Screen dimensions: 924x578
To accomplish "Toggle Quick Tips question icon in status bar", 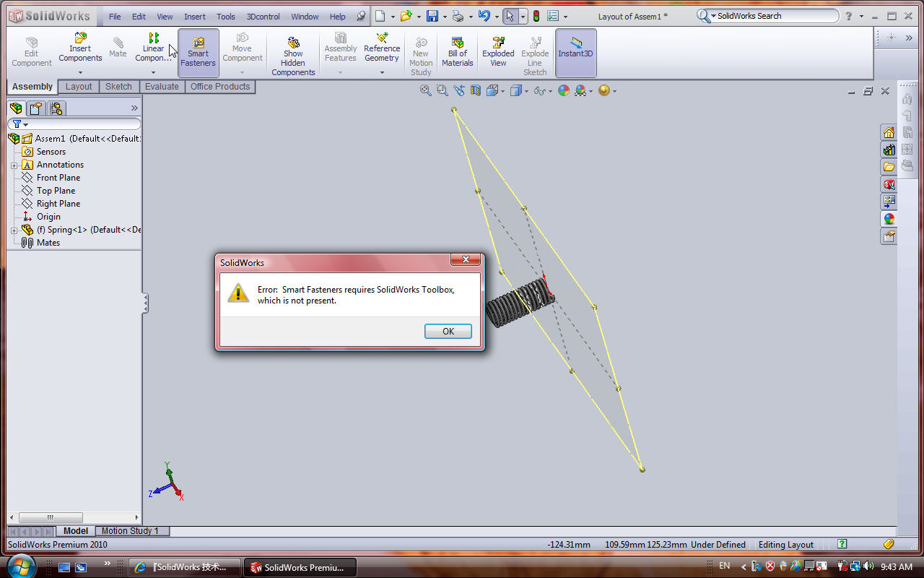I will click(x=842, y=544).
